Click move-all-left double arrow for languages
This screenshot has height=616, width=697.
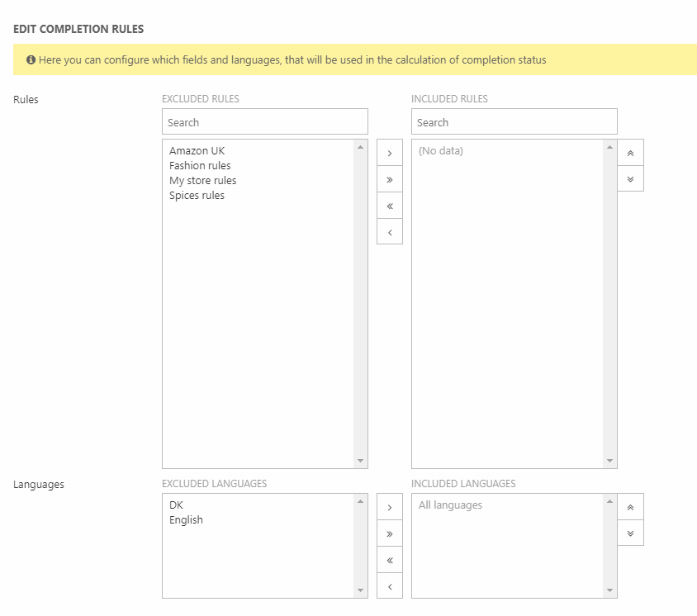click(389, 560)
